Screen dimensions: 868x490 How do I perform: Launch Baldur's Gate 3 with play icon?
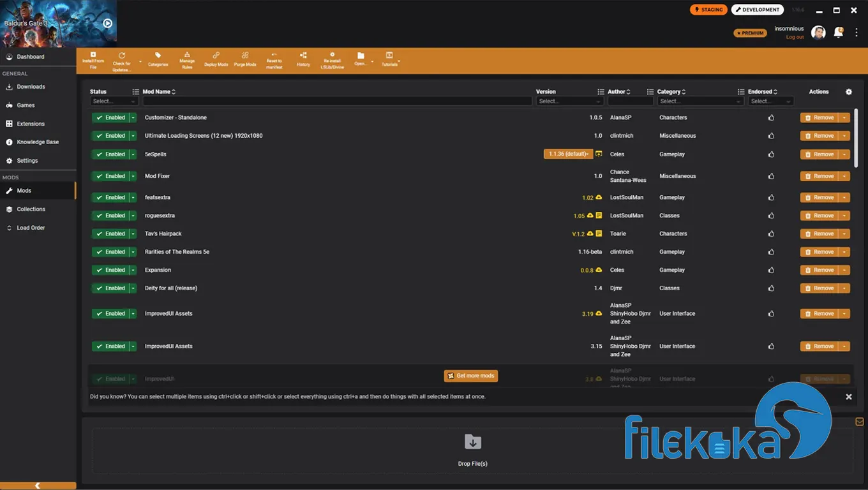click(107, 24)
